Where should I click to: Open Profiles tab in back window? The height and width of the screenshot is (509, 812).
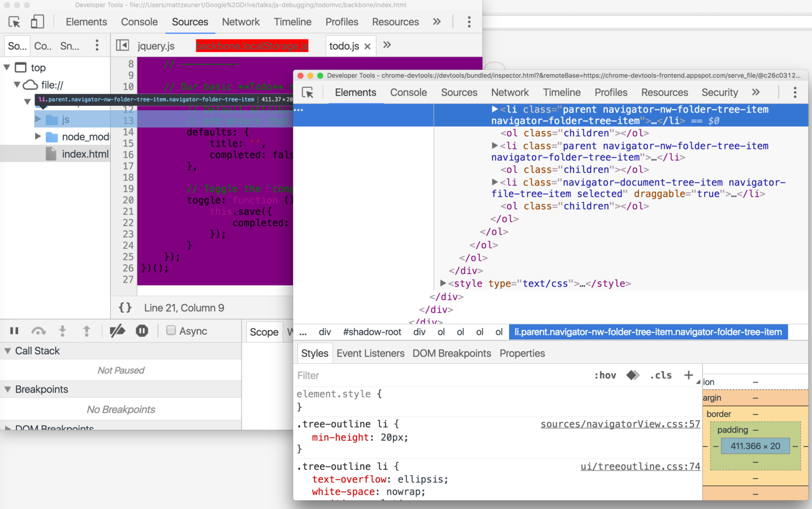coord(342,22)
